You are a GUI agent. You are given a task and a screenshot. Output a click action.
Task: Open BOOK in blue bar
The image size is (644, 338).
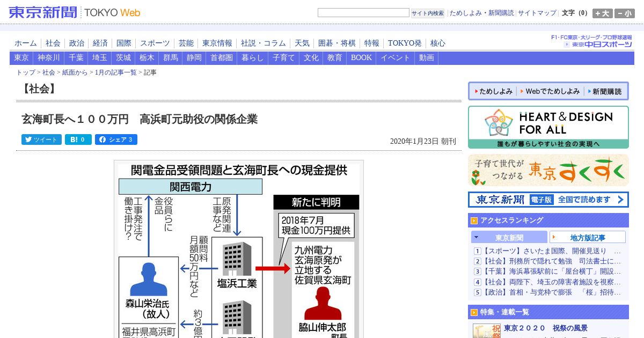[x=362, y=58]
